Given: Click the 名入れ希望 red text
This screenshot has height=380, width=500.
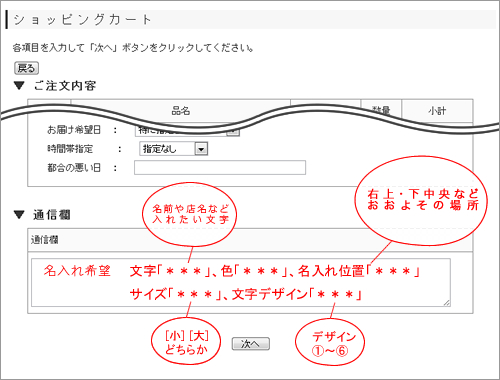Looking at the screenshot, I should [77, 271].
